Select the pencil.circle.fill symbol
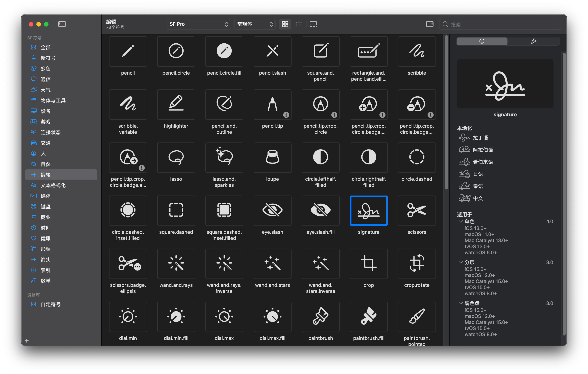Screen dimensions: 588x374 224,52
